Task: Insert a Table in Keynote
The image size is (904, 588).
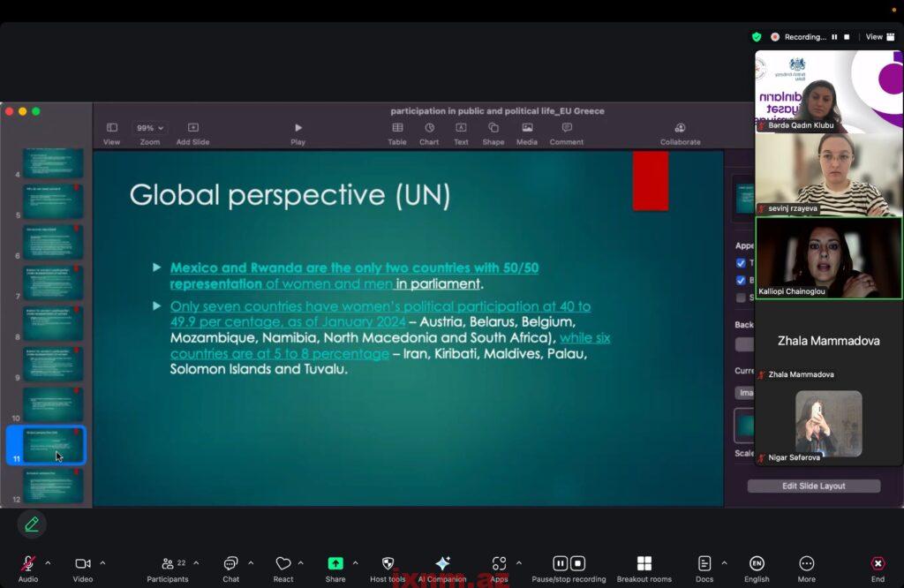Action: [397, 128]
